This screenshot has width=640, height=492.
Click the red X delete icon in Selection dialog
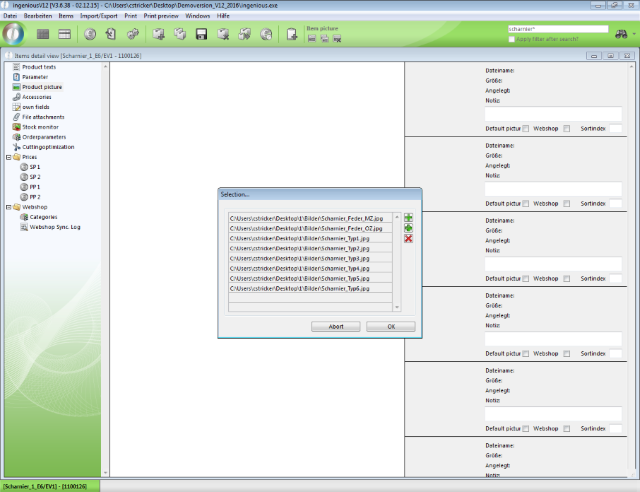[x=408, y=239]
